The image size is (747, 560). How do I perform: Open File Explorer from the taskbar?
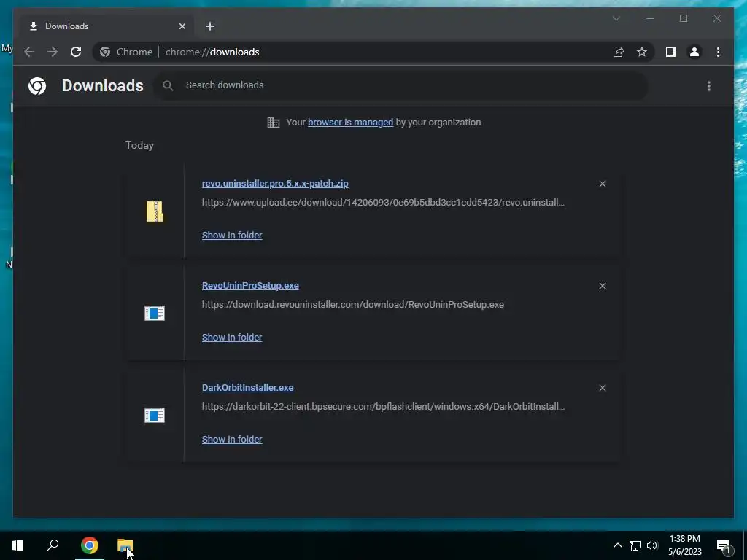click(x=125, y=545)
